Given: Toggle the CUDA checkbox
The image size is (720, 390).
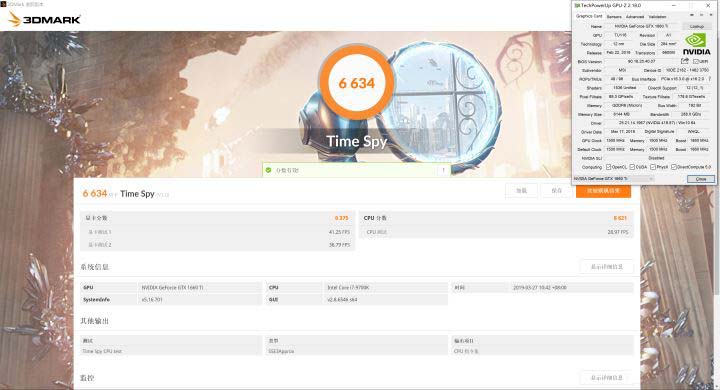Looking at the screenshot, I should 632,167.
